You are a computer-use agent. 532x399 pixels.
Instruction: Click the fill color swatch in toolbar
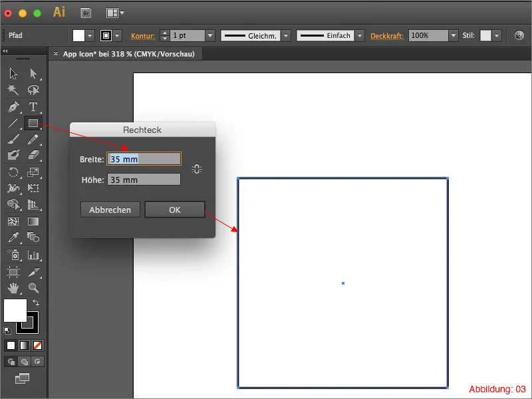click(15, 310)
